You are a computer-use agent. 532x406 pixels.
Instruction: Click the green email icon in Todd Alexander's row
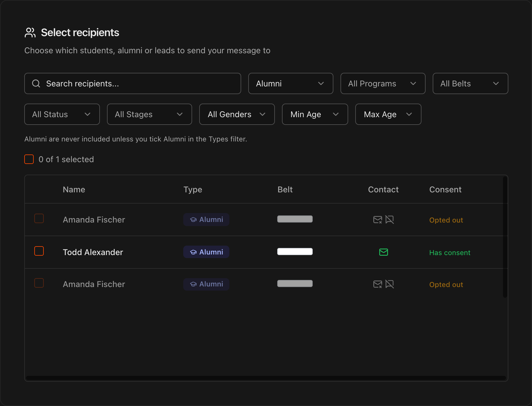pos(384,252)
